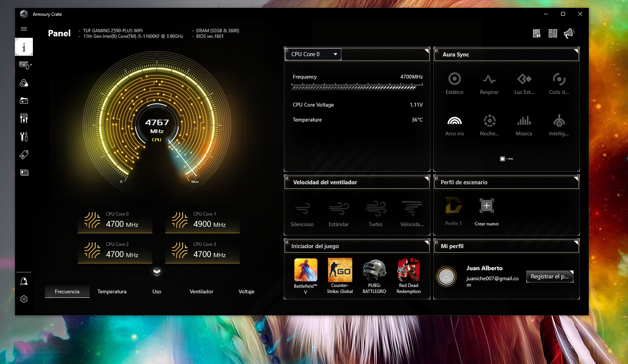Click the 1,11V CPU Core Voltage value
Screen dimensions: 628x364
pos(416,105)
